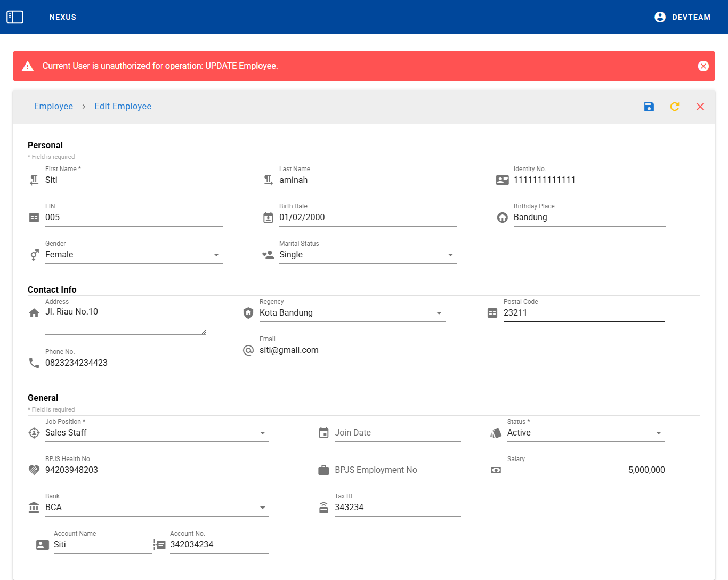Screen dimensions: 728x580
Task: Open the DEVTEAM user account menu
Action: tap(682, 17)
